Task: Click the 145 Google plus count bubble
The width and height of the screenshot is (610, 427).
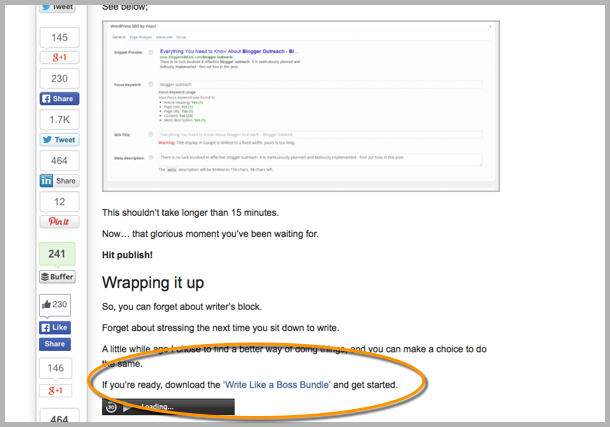Action: coord(60,38)
